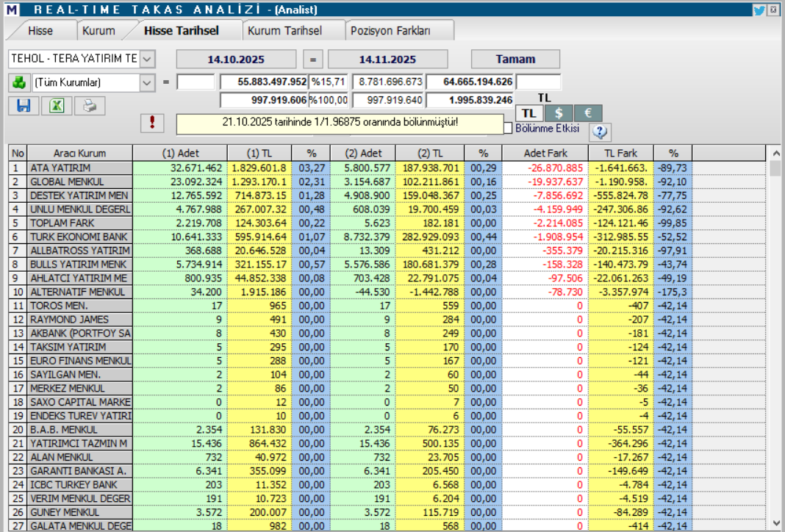The width and height of the screenshot is (785, 532).
Task: Print the table using the printer icon
Action: point(90,106)
